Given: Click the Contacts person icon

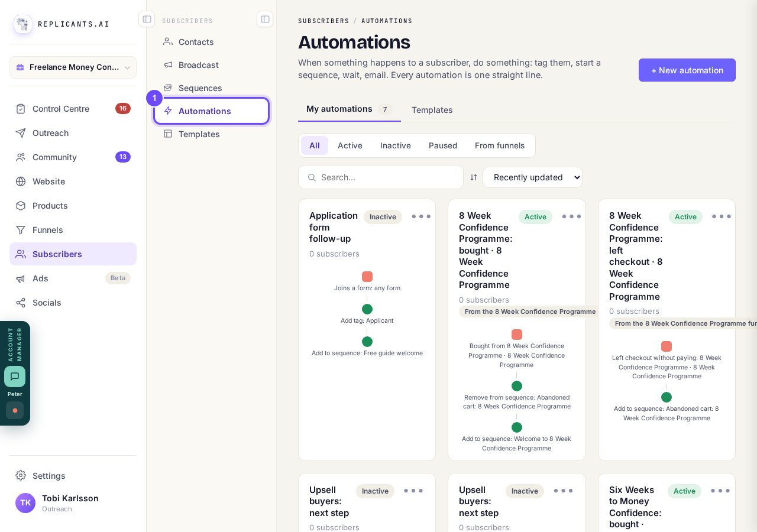Looking at the screenshot, I should point(168,41).
